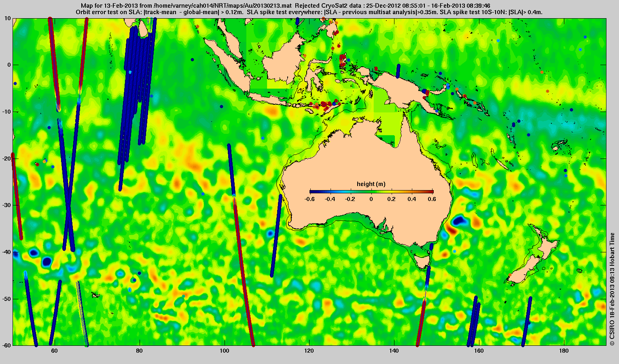Click the y-axis latitude label -30

point(6,205)
